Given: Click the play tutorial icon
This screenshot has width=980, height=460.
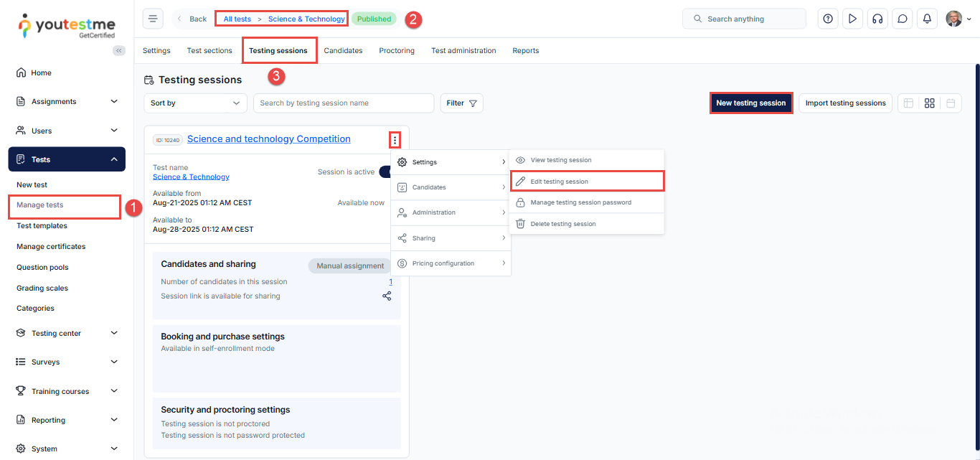Looking at the screenshot, I should click(x=852, y=19).
